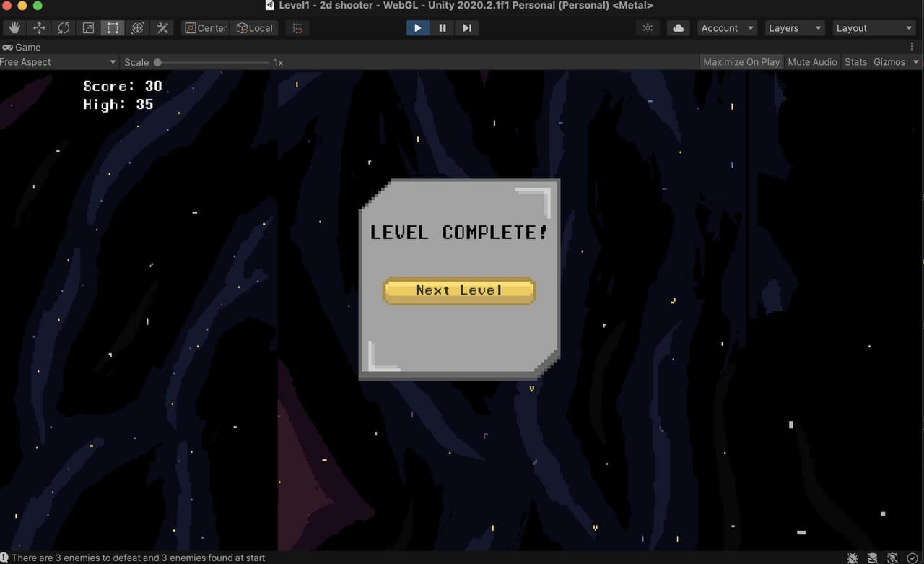Screen dimensions: 924x564
Task: Open the Layers dropdown
Action: pyautogui.click(x=795, y=28)
